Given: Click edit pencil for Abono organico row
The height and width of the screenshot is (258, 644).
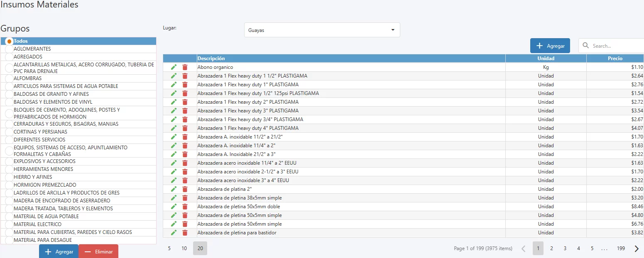Looking at the screenshot, I should [174, 67].
